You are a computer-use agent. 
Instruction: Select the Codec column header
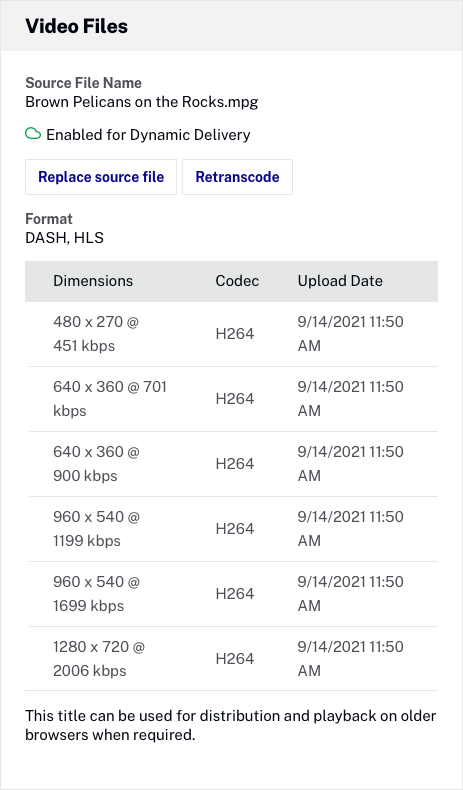coord(237,281)
